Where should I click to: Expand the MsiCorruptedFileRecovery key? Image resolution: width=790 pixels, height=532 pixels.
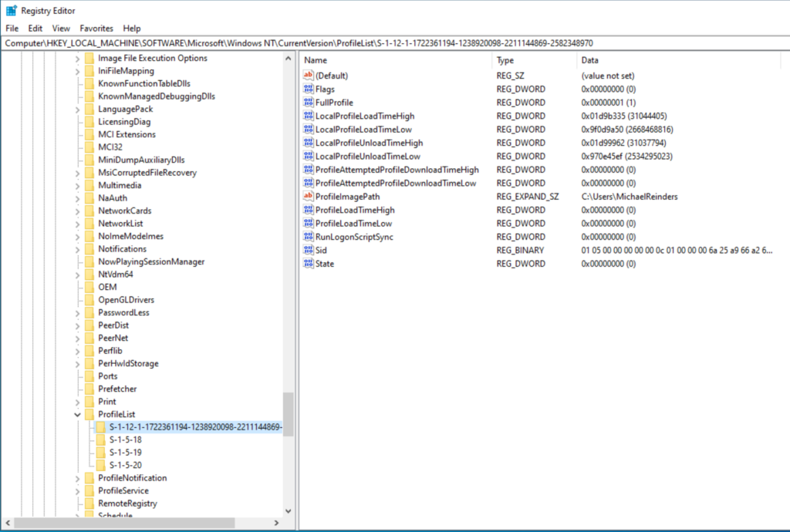[x=77, y=173]
